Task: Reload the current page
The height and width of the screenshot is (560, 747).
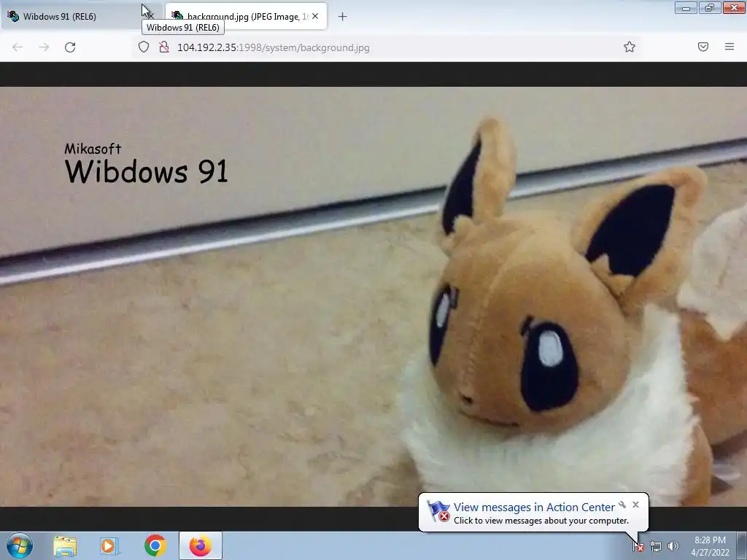Action: [70, 47]
